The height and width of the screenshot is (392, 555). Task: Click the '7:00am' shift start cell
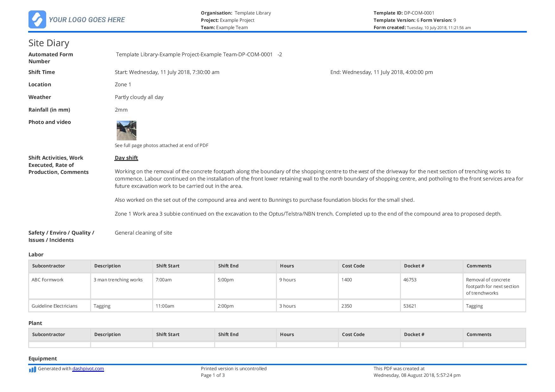click(184, 286)
